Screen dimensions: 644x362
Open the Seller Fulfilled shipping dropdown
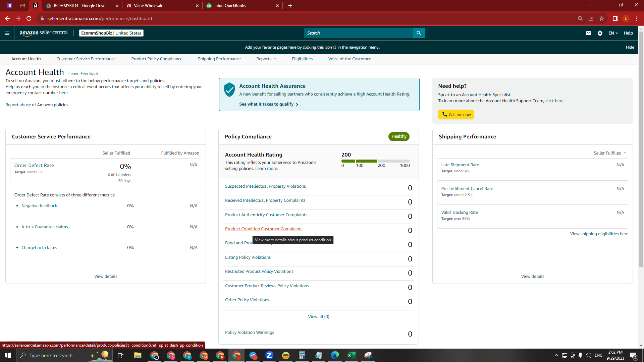point(610,153)
